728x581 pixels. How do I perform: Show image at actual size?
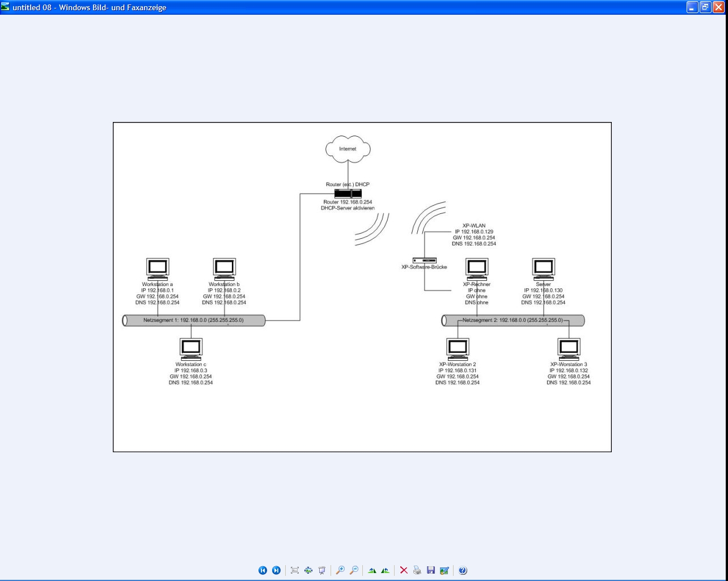click(x=308, y=570)
